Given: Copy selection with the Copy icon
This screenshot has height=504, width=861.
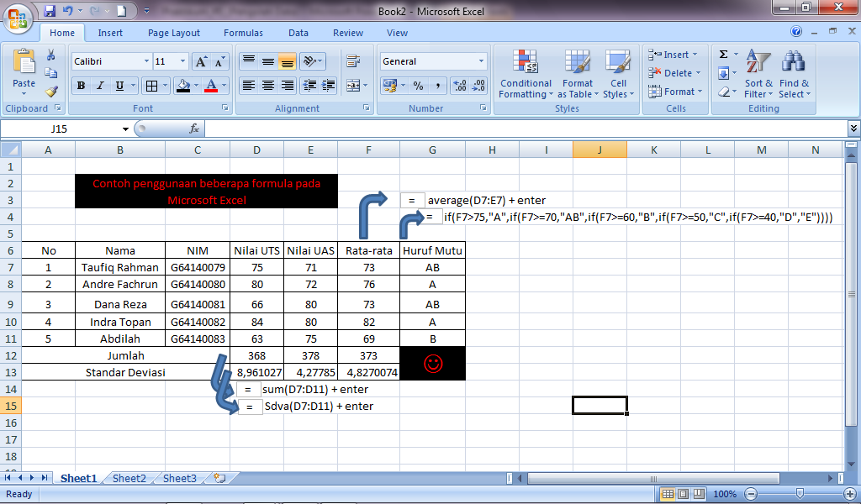Looking at the screenshot, I should (x=51, y=73).
